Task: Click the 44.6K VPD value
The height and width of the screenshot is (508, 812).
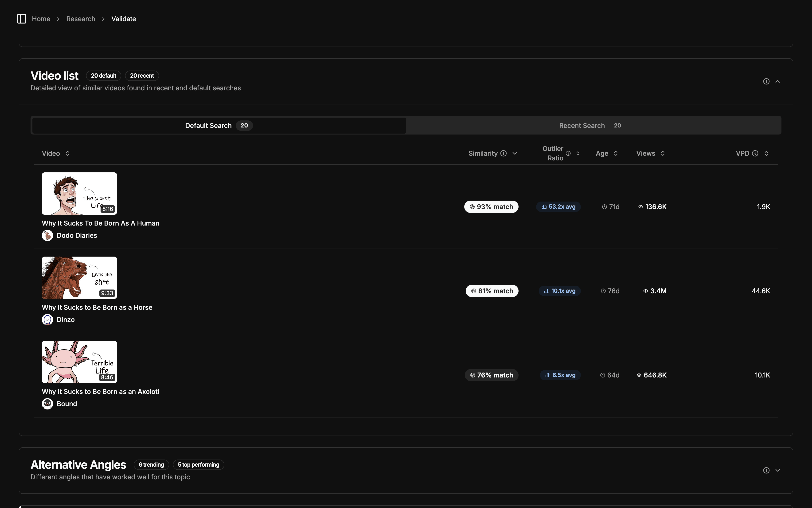Action: [x=761, y=291]
